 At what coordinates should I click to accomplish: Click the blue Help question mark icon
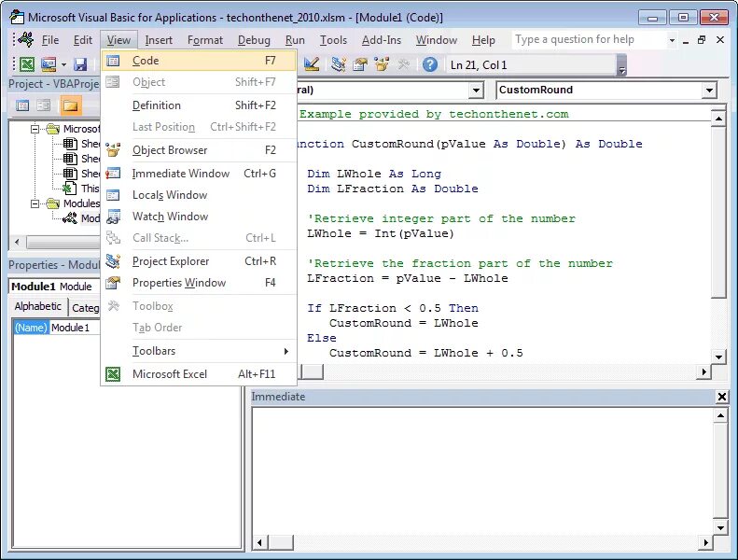point(430,64)
